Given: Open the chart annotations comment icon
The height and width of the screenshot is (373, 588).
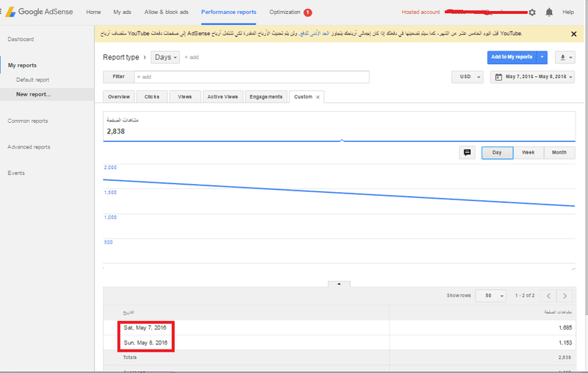Looking at the screenshot, I should (x=467, y=152).
